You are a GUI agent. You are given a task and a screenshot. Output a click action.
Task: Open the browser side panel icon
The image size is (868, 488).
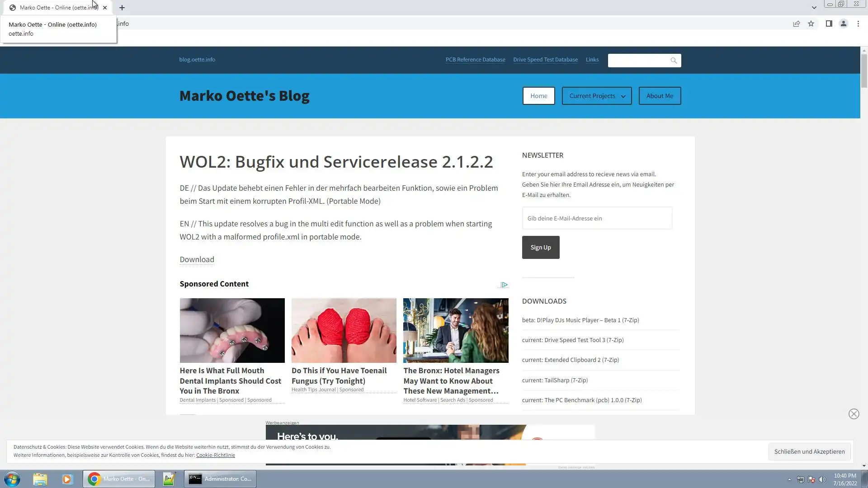point(829,24)
